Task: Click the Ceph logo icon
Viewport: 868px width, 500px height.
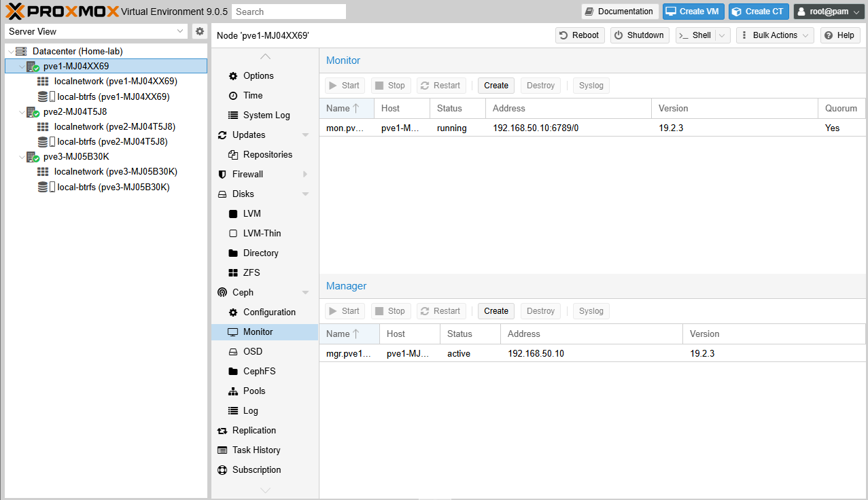Action: [x=222, y=293]
